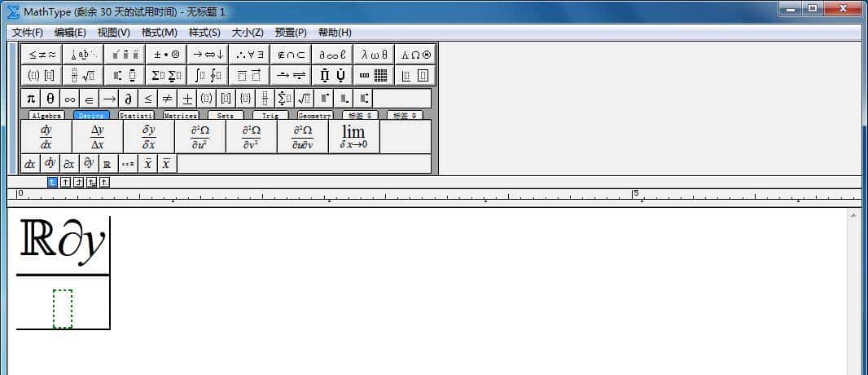Insert the element-of symbol from small bar

89,99
